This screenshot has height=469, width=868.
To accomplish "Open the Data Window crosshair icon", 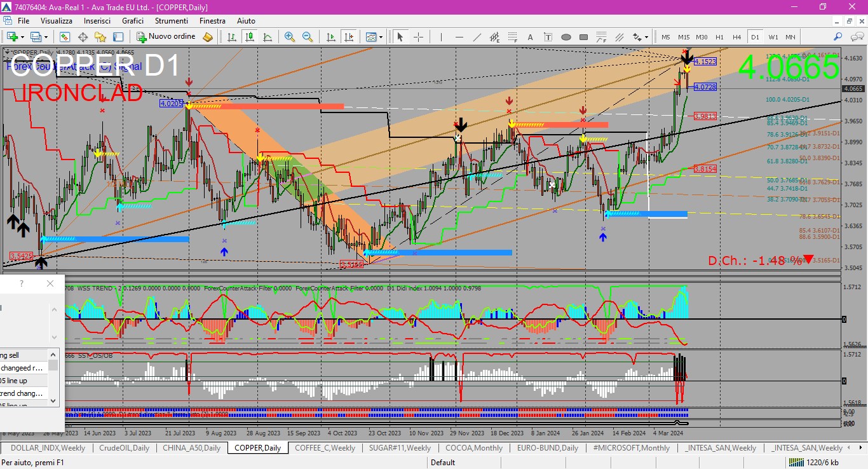I will 83,37.
